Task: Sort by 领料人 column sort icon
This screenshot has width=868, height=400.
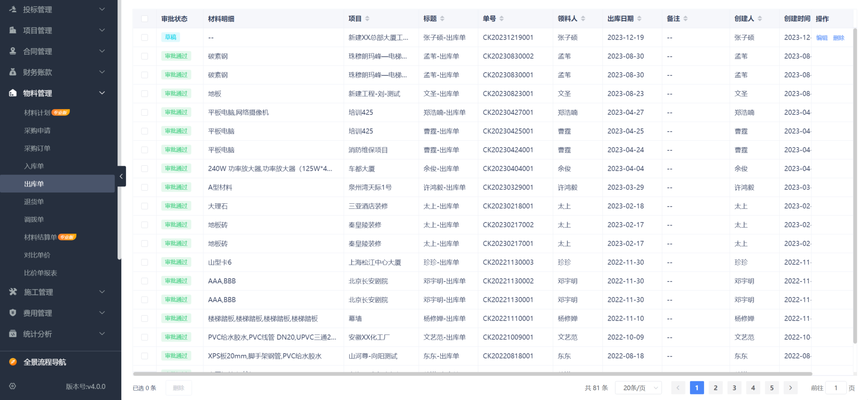Action: tap(583, 19)
